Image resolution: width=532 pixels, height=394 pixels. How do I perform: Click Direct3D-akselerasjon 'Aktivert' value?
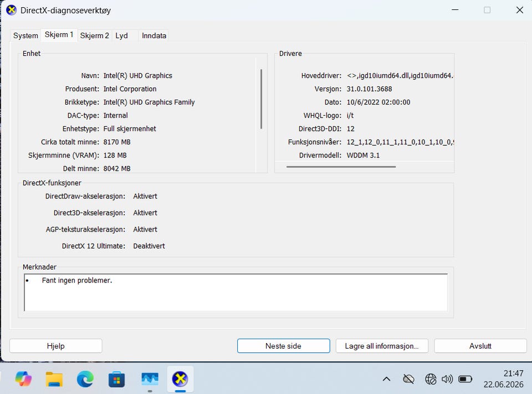click(145, 213)
